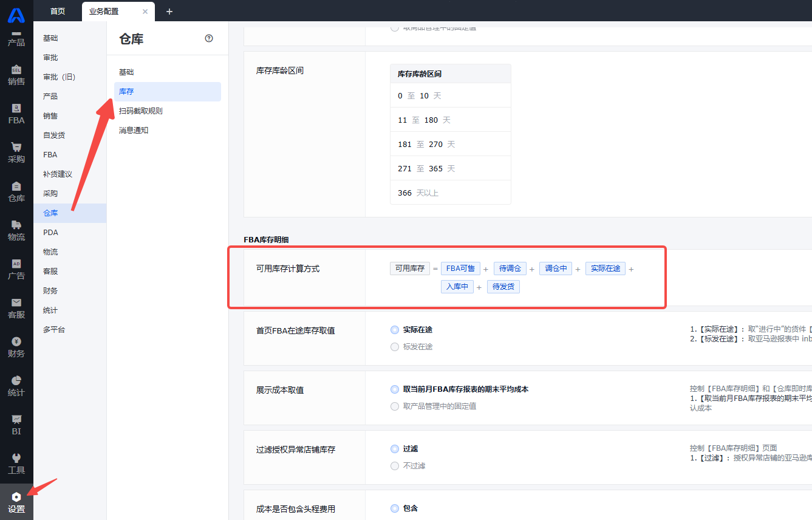812x520 pixels.
Task: Click the BI dashboard icon
Action: click(16, 419)
